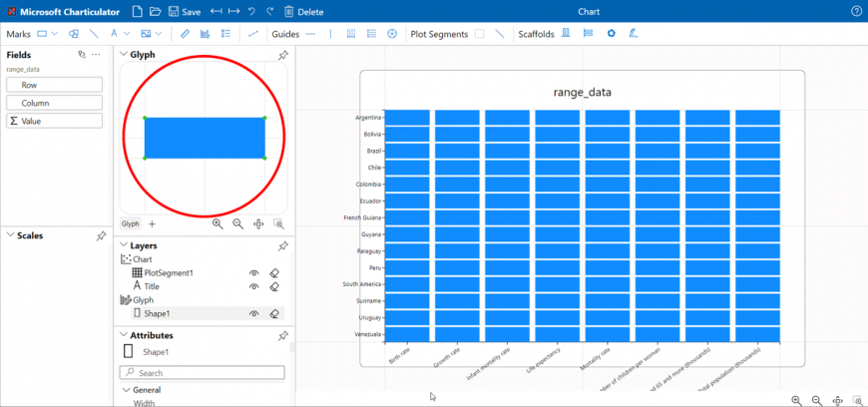Apply horizontal stacking scaffold
The width and height of the screenshot is (868, 407).
click(566, 33)
